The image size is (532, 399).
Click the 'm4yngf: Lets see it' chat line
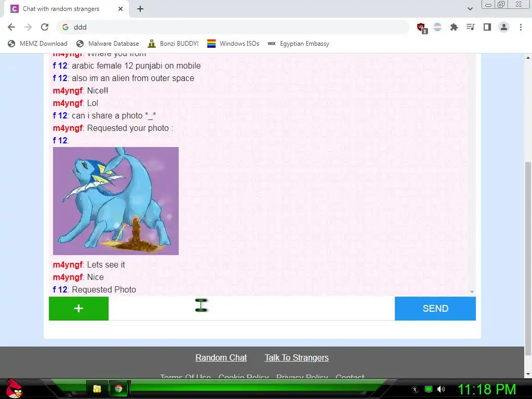coord(89,264)
